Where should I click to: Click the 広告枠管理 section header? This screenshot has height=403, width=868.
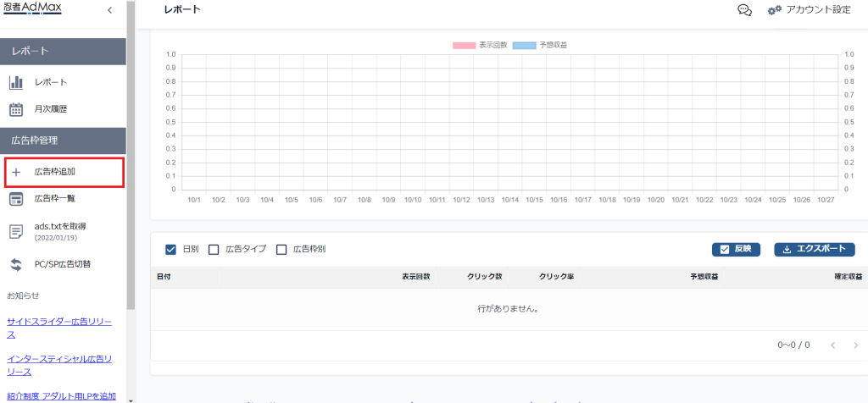tap(63, 141)
